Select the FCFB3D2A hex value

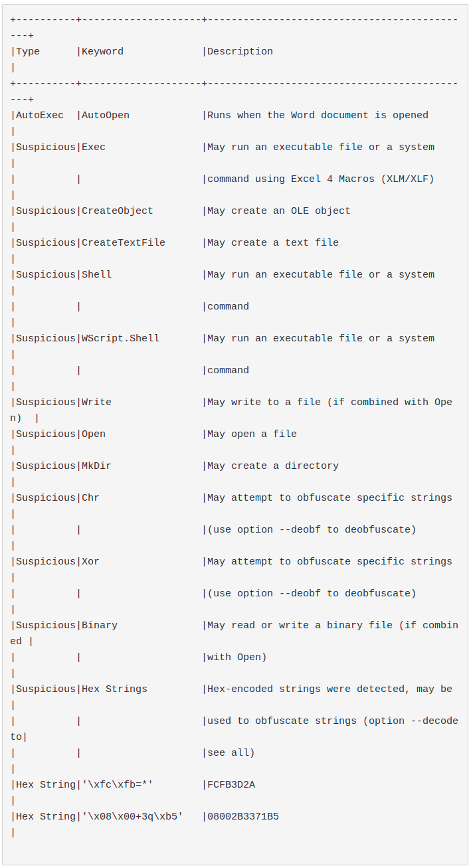pyautogui.click(x=231, y=785)
